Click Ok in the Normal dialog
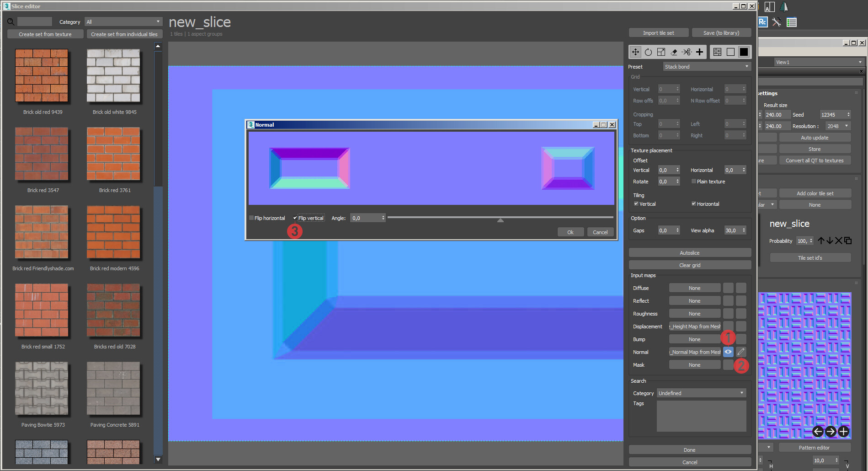 click(570, 232)
